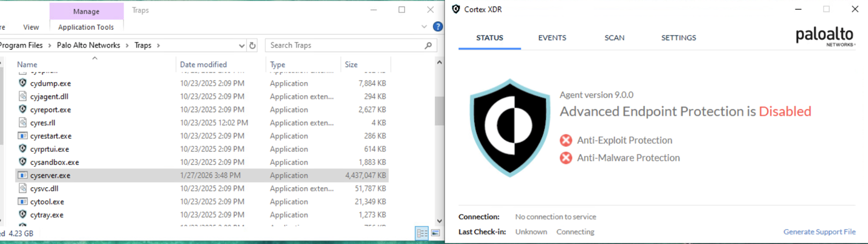The image size is (868, 244).
Task: Select the cyrestart.exe file name
Action: [51, 136]
